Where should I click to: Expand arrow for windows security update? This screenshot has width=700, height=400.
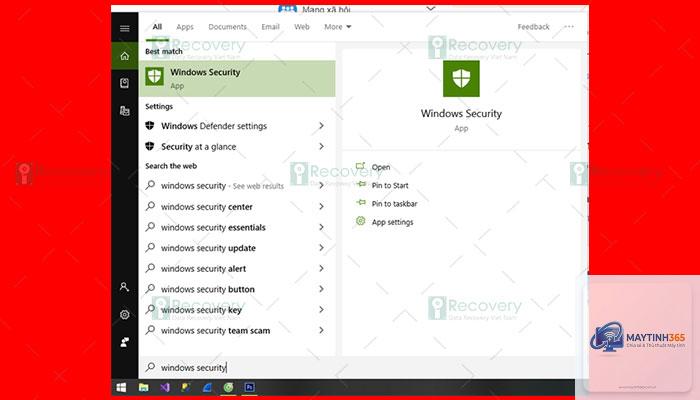click(x=321, y=247)
